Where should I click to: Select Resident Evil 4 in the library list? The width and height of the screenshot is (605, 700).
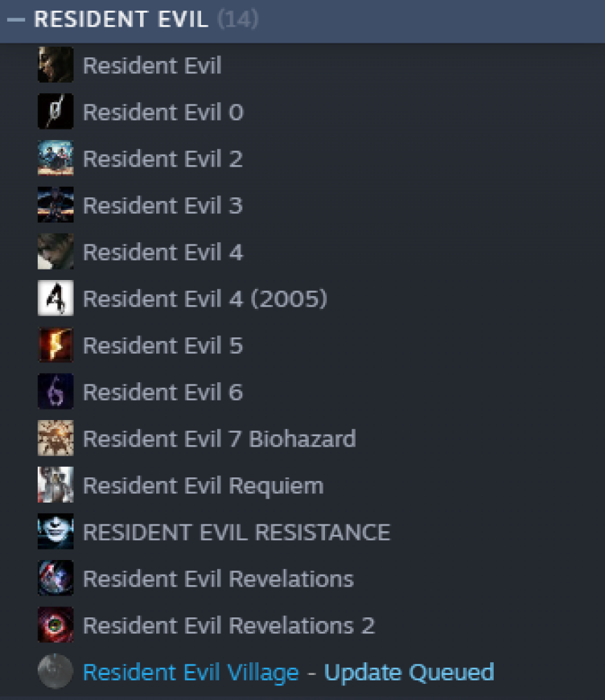pyautogui.click(x=302, y=252)
